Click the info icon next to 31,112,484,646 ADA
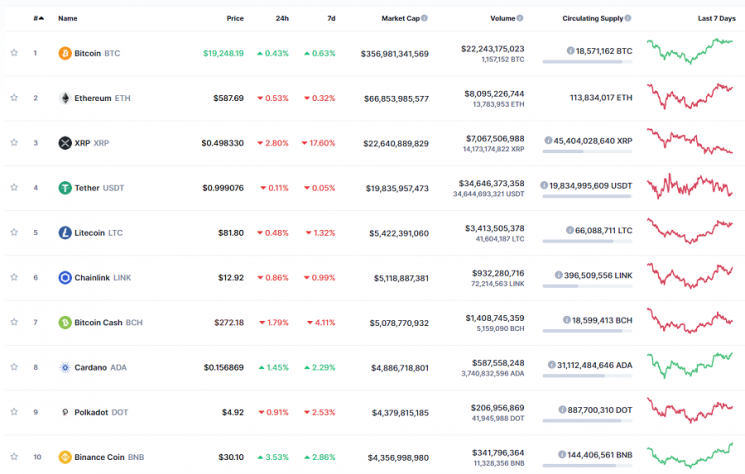Screen dimensions: 745x474 (x=551, y=365)
